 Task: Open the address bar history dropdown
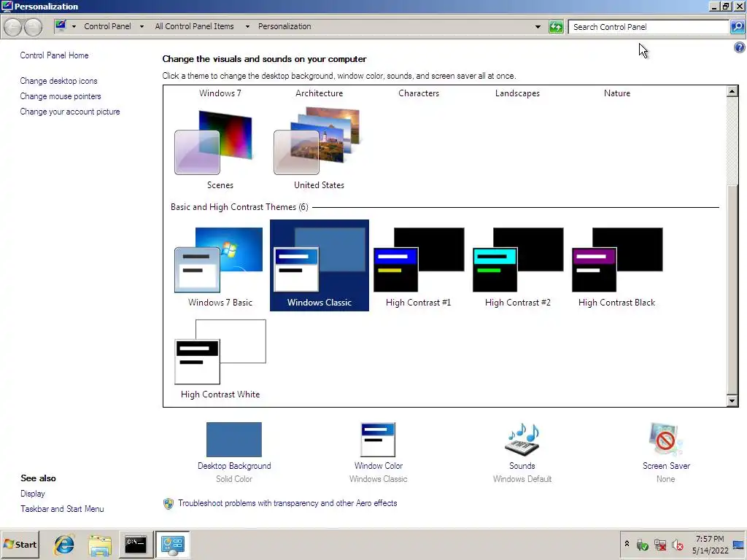tap(538, 27)
